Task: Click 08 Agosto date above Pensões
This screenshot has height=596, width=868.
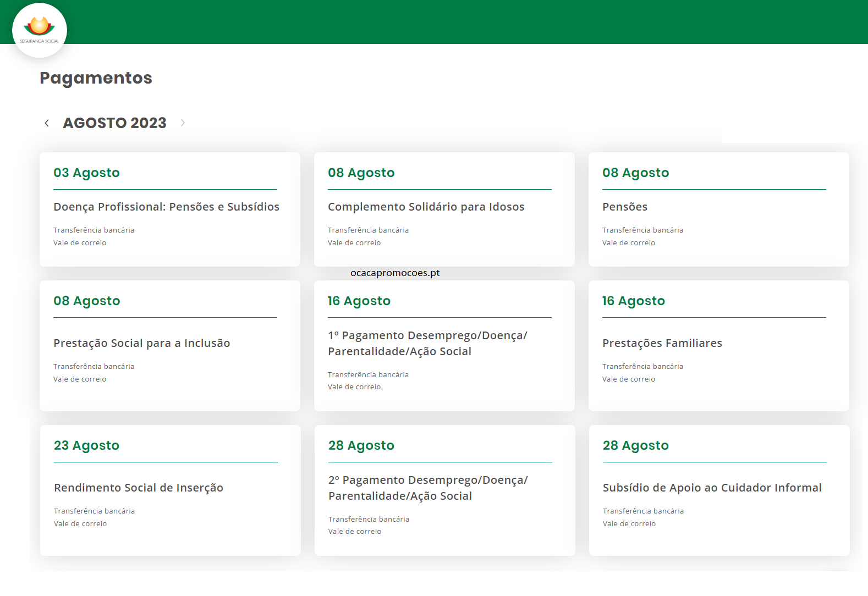Action: tap(636, 173)
